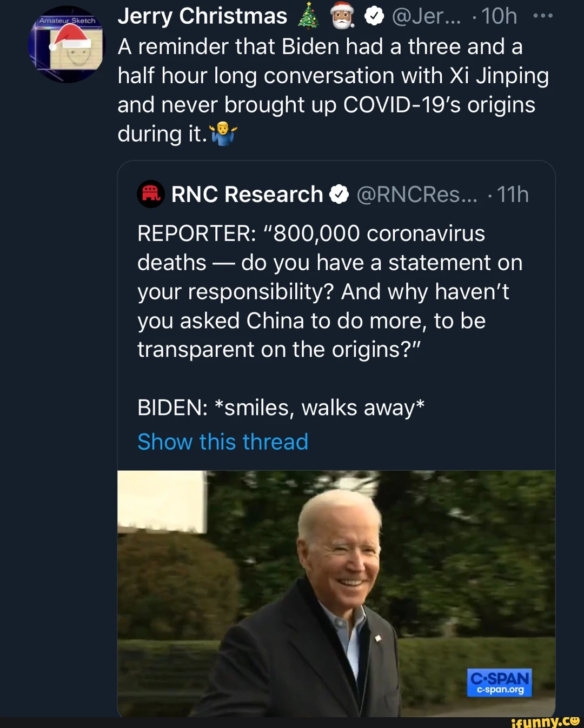This screenshot has height=728, width=584.
Task: Click the C-SPAN logo on the video
Action: click(499, 682)
